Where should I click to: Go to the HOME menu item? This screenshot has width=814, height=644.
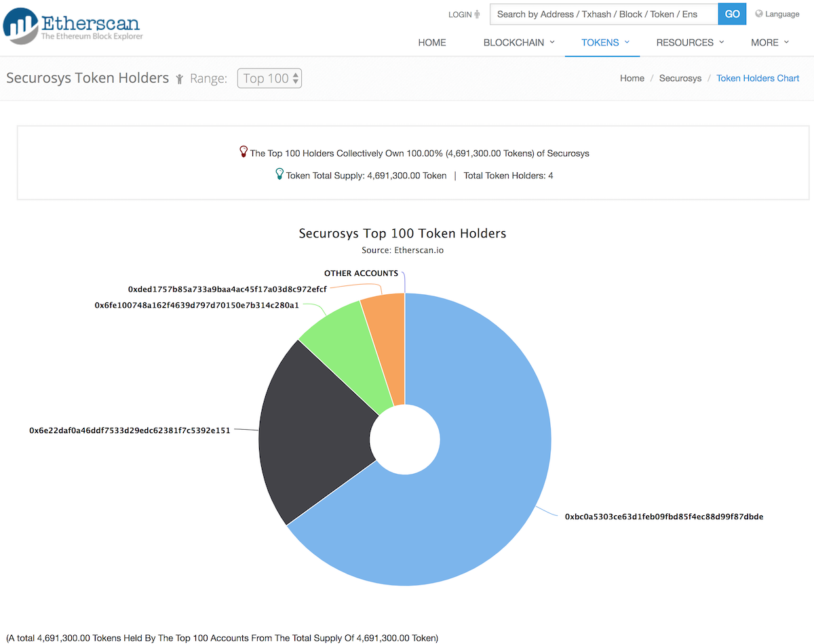pyautogui.click(x=432, y=42)
